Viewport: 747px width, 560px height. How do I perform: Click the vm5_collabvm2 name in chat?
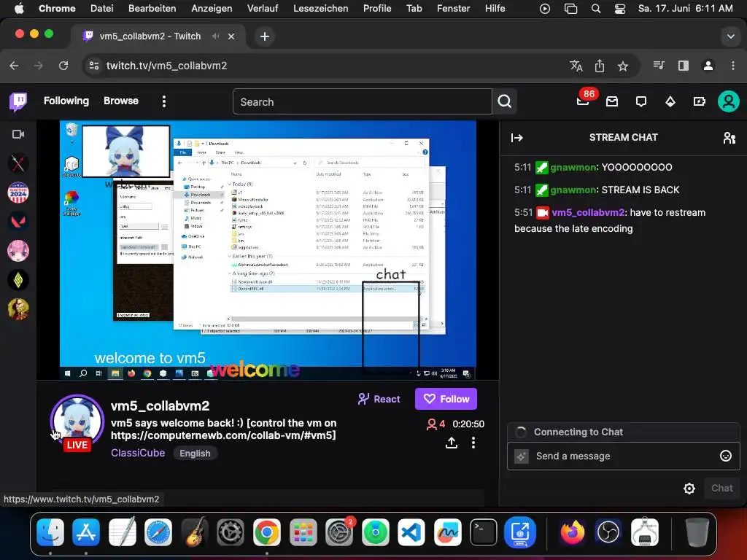(588, 212)
